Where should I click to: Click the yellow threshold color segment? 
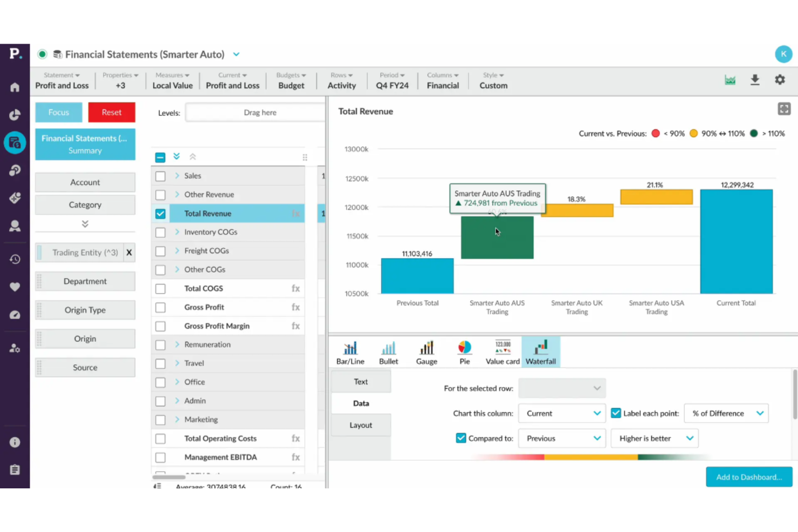(591, 457)
